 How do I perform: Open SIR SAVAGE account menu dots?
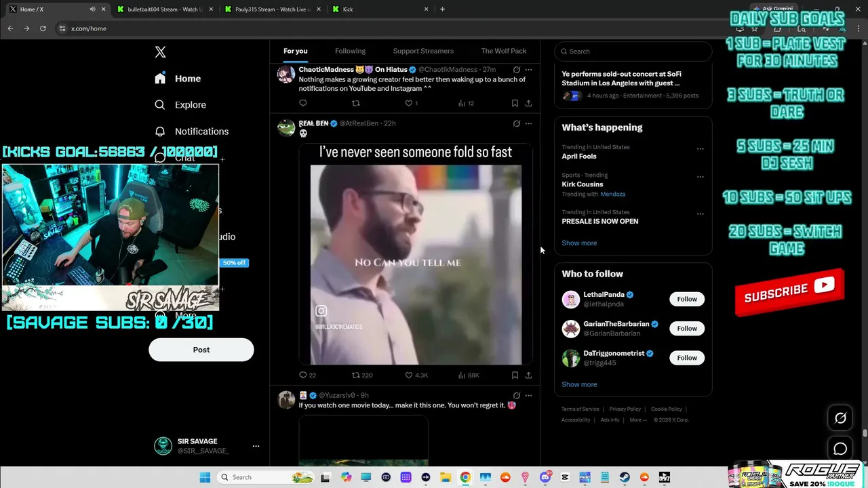[256, 446]
